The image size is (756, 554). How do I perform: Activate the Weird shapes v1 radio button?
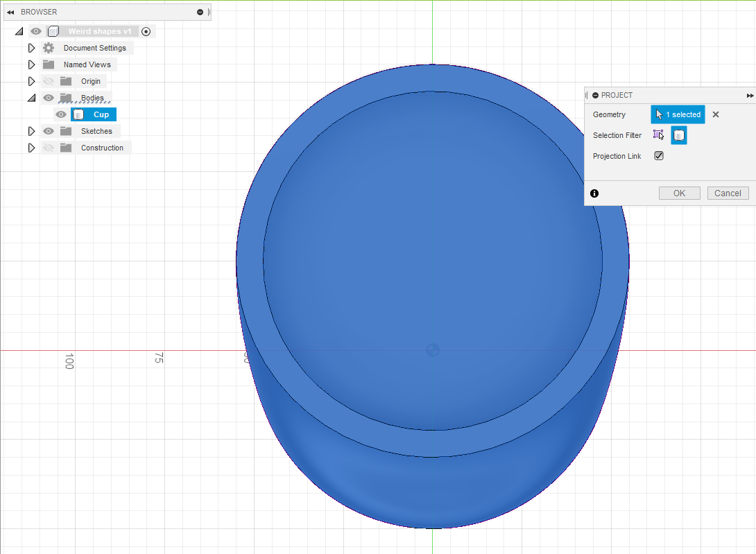pos(146,31)
